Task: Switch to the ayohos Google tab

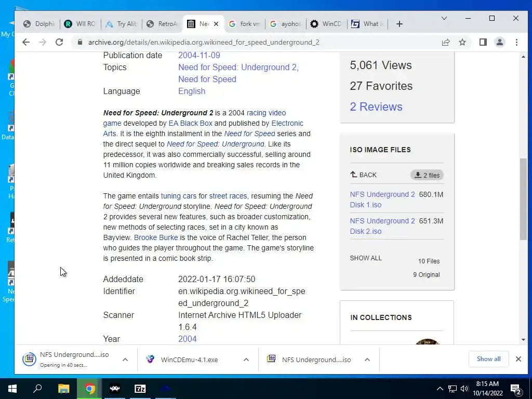Action: tap(286, 24)
